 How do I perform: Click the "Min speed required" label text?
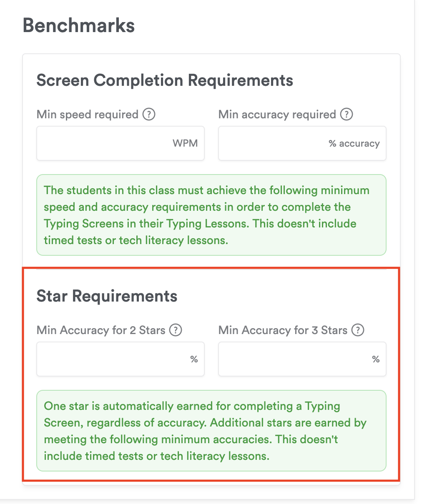click(x=88, y=115)
